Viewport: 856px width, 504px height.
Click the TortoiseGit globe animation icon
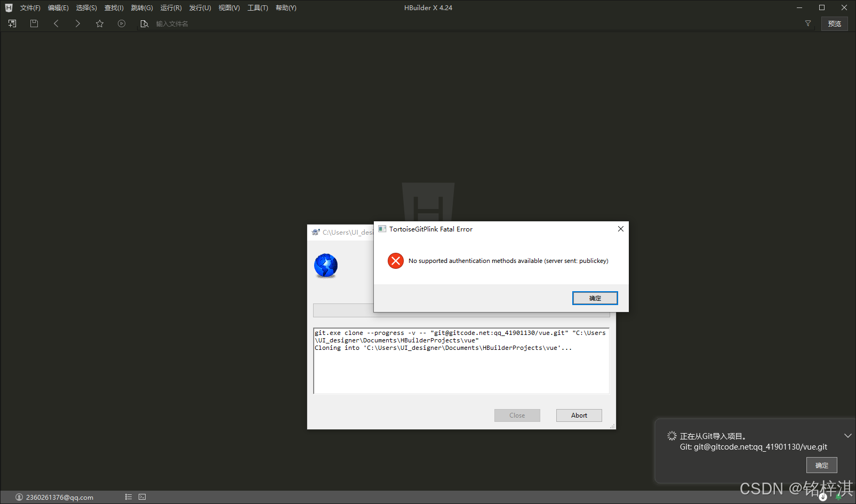coord(326,266)
